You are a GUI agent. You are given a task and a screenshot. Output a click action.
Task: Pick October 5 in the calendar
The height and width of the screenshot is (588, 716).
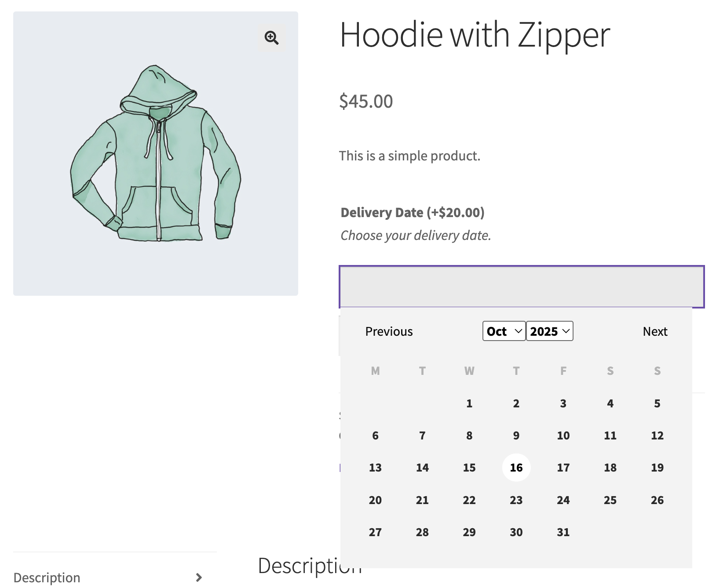657,403
